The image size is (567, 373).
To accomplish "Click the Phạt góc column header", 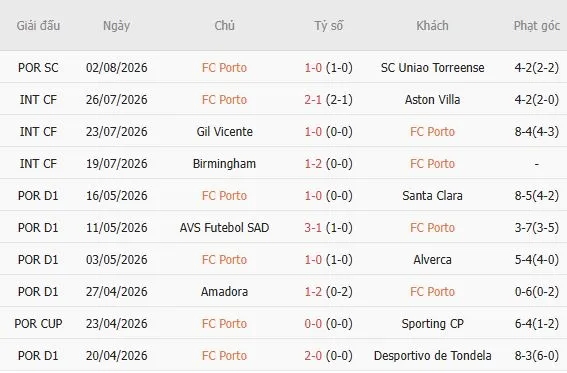I will click(537, 26).
